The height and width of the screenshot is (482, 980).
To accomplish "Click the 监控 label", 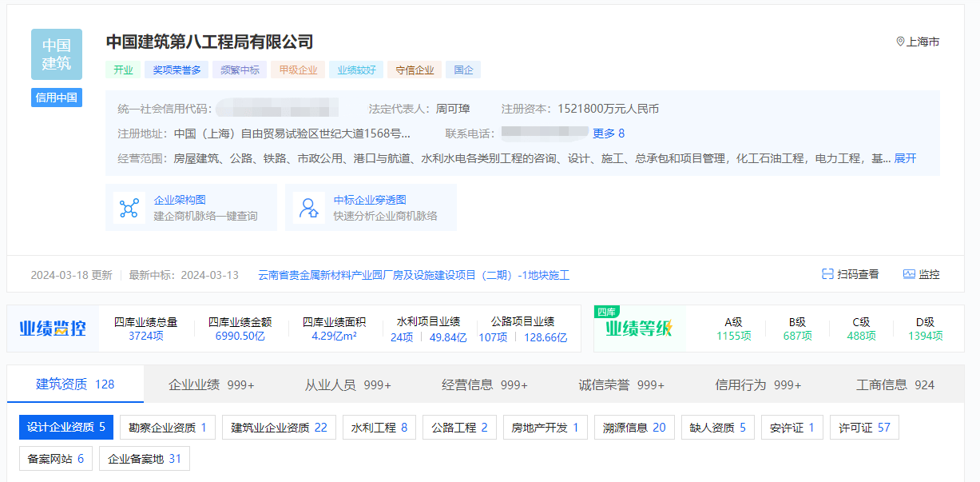I will [x=929, y=274].
